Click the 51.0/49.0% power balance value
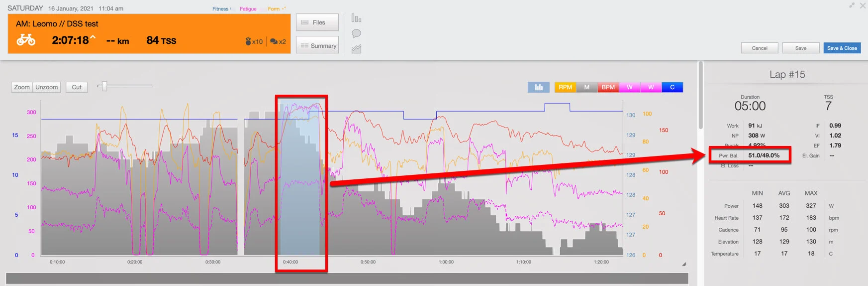 pyautogui.click(x=764, y=155)
